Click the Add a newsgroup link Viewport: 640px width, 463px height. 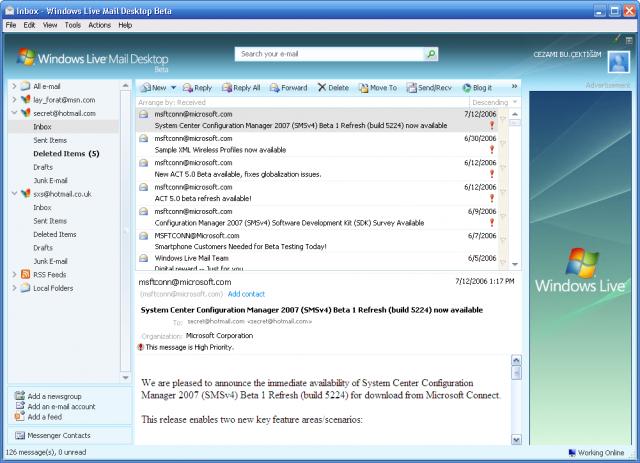[x=54, y=396]
